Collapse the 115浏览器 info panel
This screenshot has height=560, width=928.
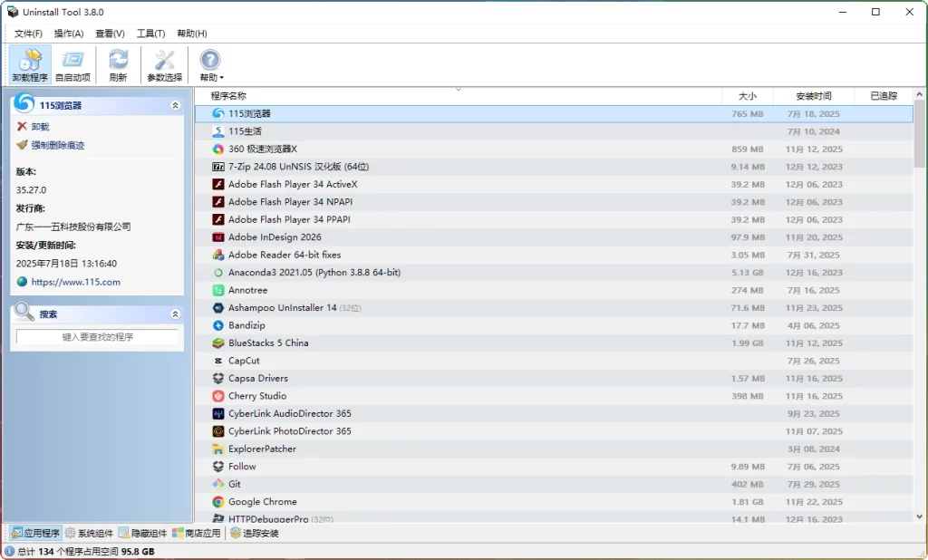point(176,103)
